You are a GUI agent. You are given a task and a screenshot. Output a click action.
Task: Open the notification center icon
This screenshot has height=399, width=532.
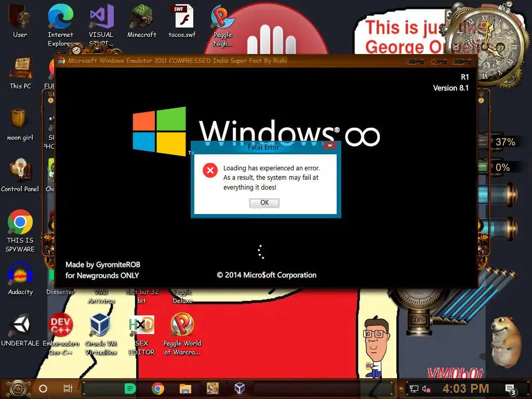510,390
